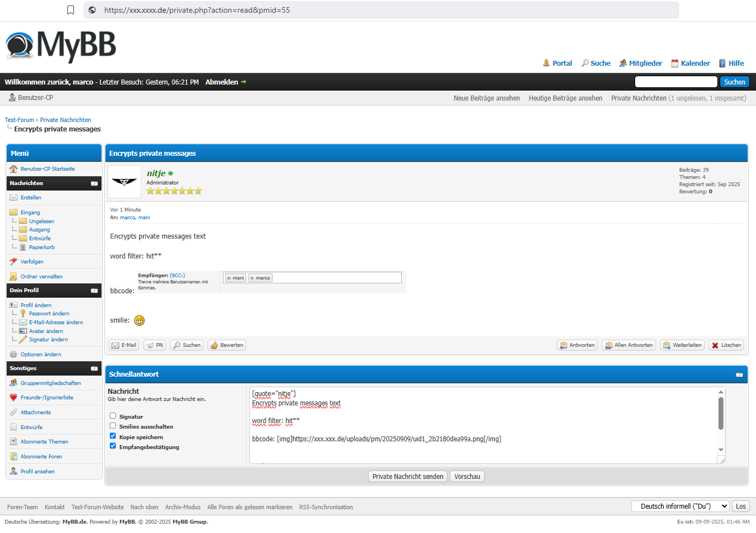Open nitje's avatar image
Screen dimensions: 756x533
(124, 182)
